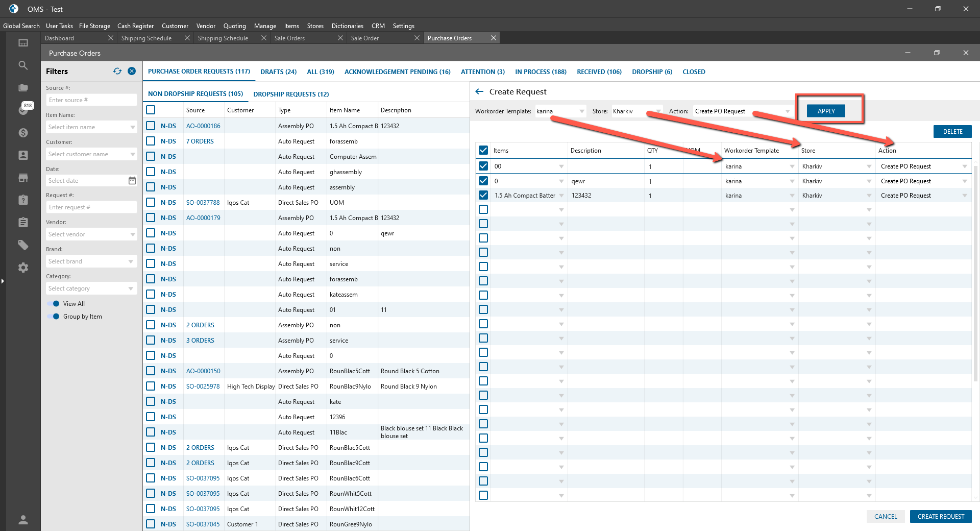Open the file storage folder sidebar icon
The image size is (980, 531).
(23, 88)
